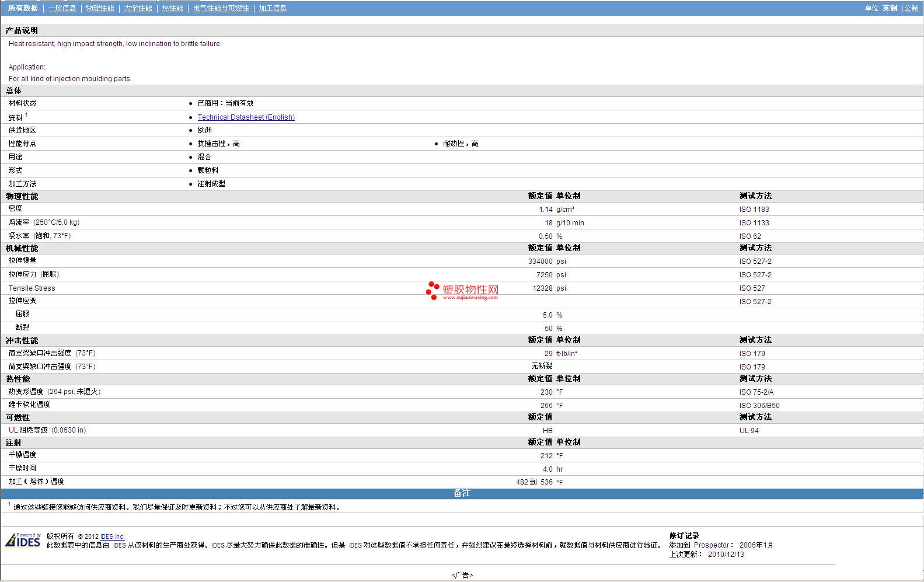924x582 pixels.
Task: Open the 所有数据 tab
Action: 23,8
